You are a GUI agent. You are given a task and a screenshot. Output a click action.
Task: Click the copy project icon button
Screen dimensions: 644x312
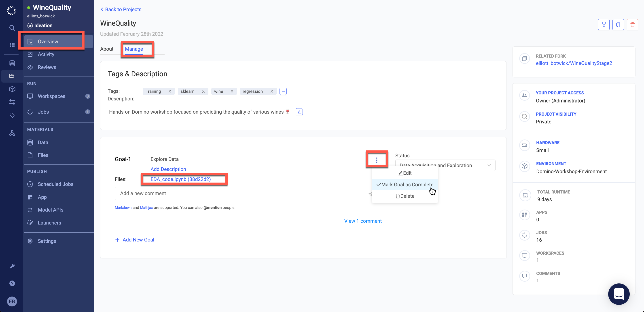coord(618,25)
